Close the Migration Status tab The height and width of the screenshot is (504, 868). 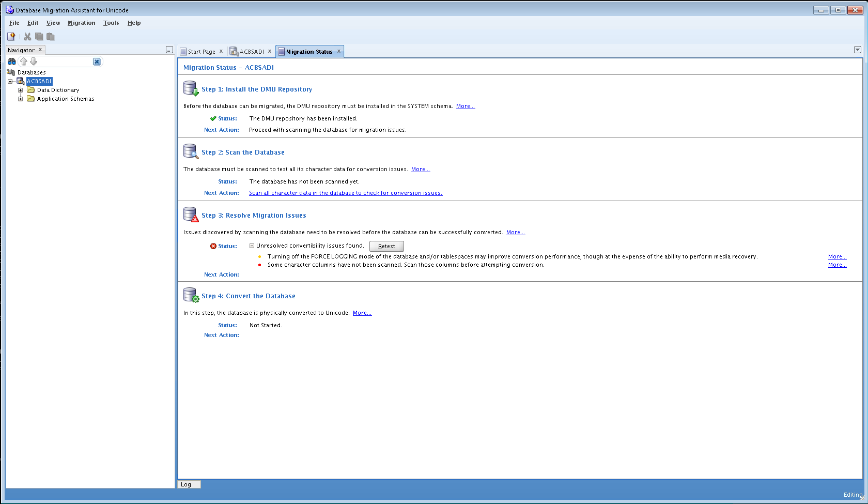tap(339, 51)
